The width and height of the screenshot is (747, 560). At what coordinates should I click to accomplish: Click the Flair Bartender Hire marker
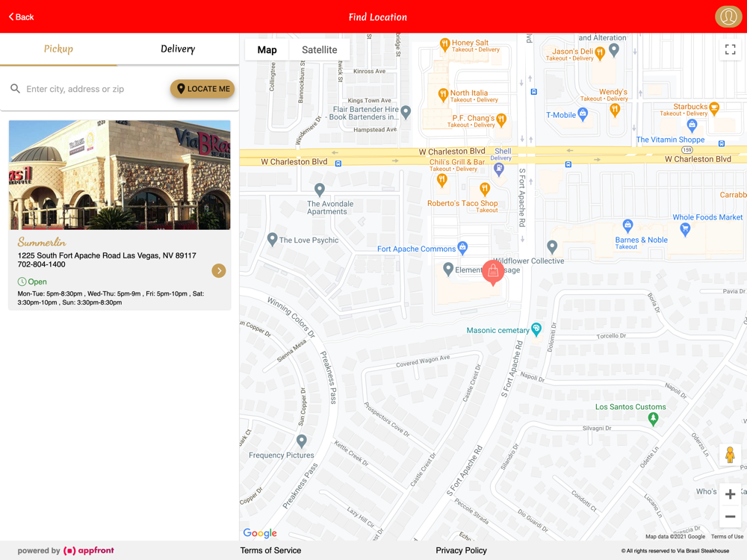coord(406,113)
